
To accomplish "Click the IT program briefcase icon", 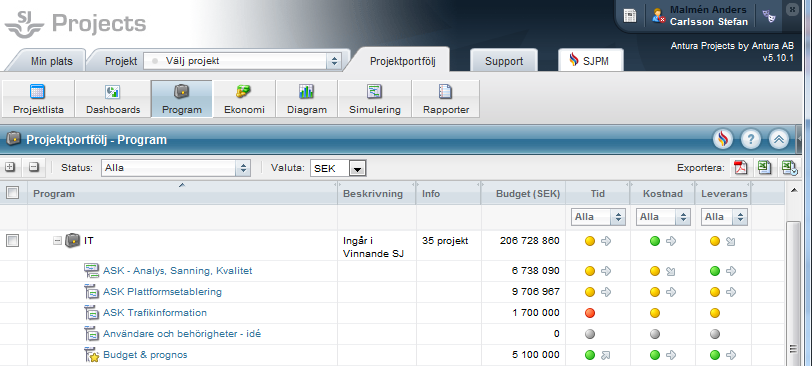I will point(73,241).
